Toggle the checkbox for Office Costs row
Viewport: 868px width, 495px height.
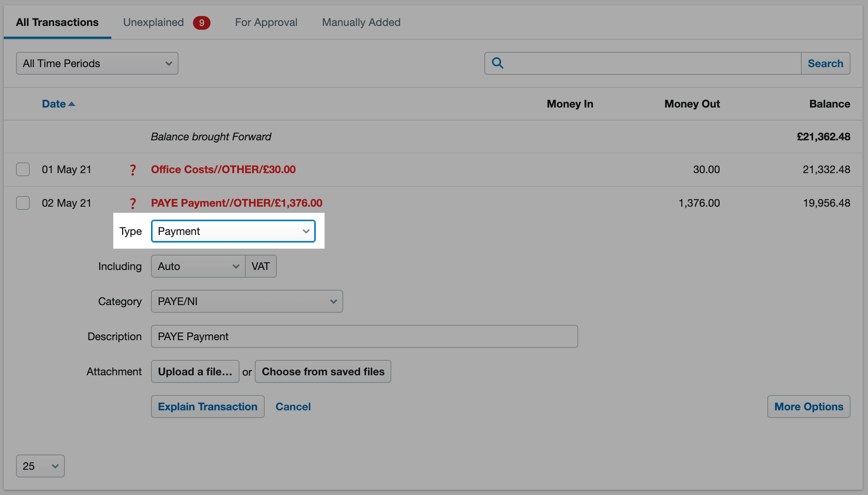point(23,169)
